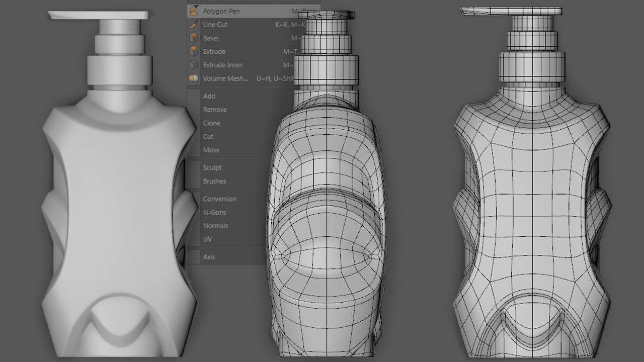This screenshot has width=644, height=362.
Task: Open the Add submenu
Action: click(209, 96)
